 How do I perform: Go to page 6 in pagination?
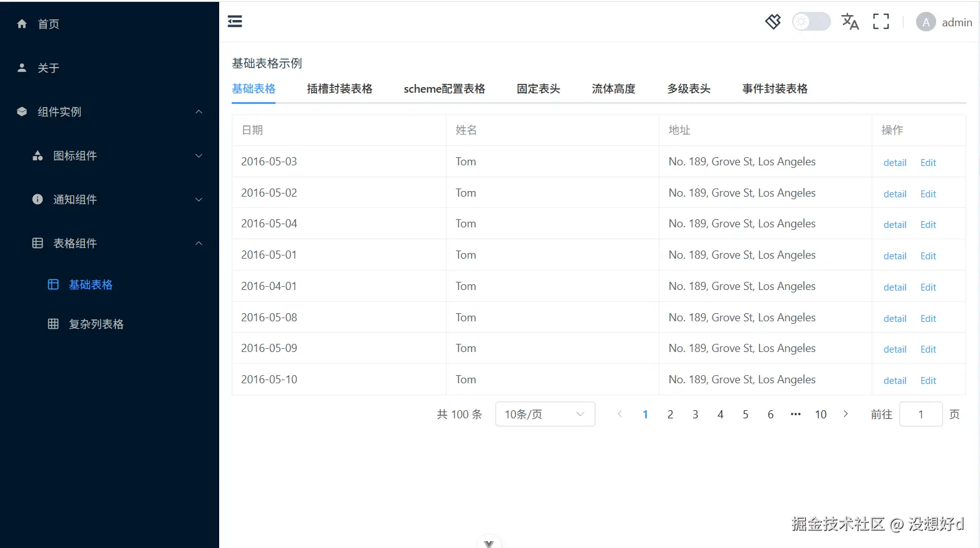tap(770, 414)
